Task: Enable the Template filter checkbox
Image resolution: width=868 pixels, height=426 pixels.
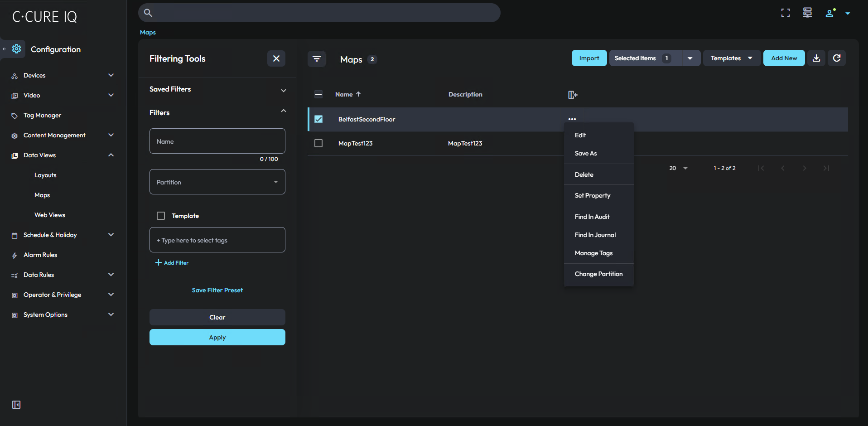Action: tap(161, 216)
